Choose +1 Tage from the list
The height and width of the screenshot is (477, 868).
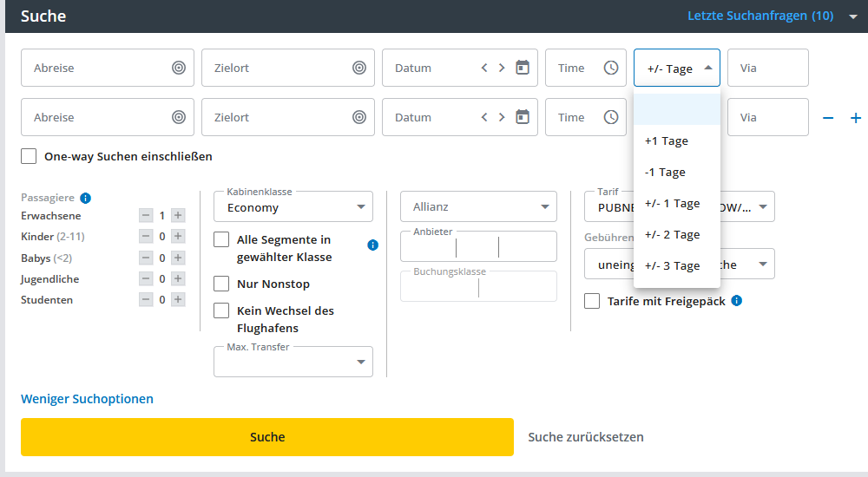click(667, 141)
